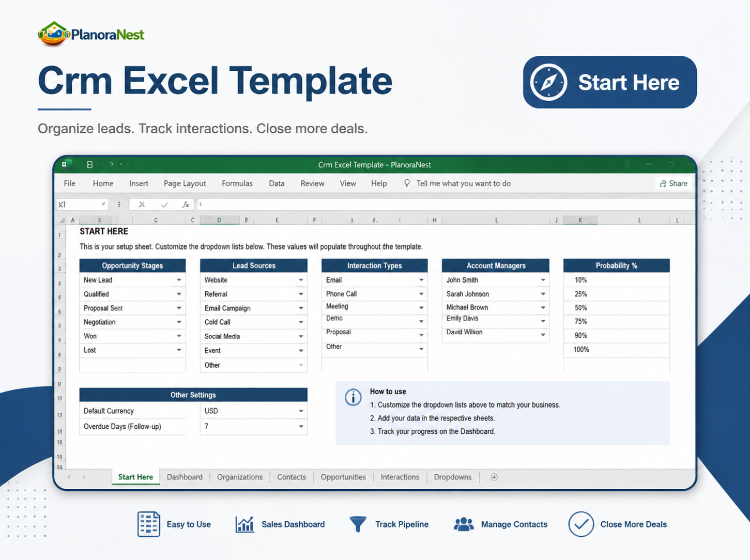Expand the Negotiation dropdown arrow

click(179, 322)
